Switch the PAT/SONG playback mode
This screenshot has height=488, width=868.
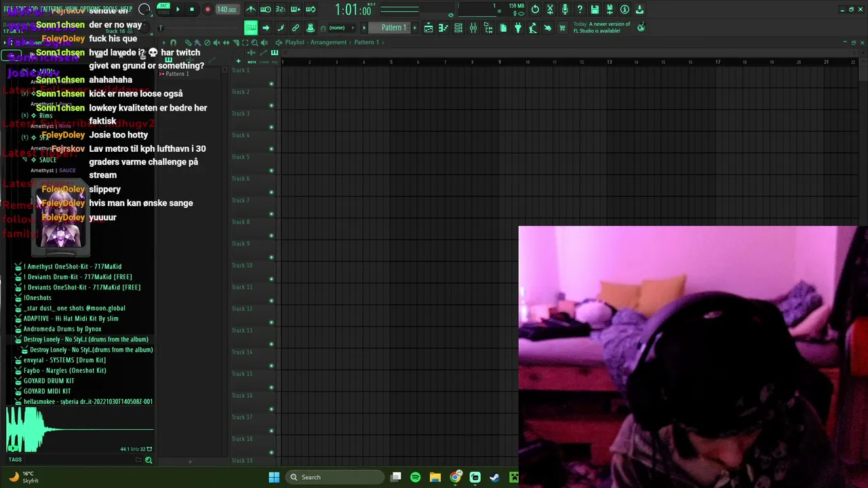tap(163, 9)
